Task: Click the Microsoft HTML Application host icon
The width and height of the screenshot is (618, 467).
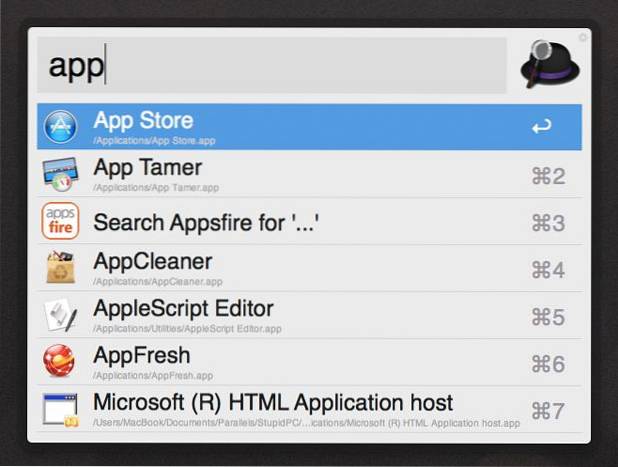Action: (60, 410)
